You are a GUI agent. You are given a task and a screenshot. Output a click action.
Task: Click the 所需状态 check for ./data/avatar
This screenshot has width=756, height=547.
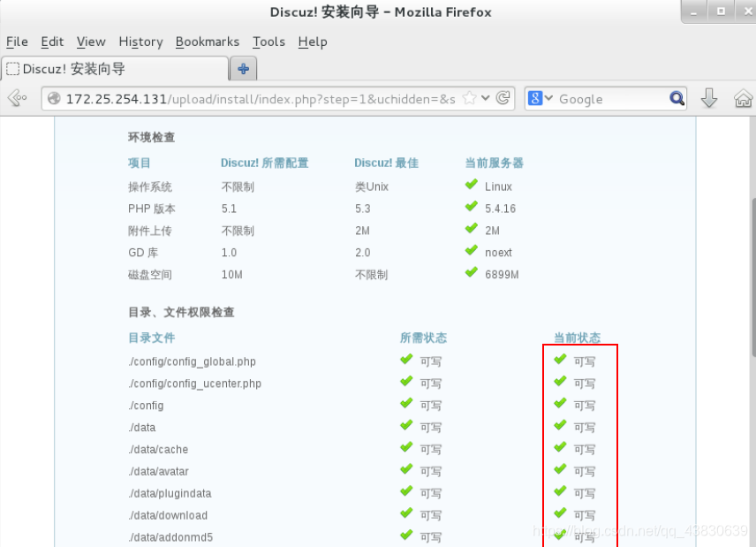coord(406,469)
